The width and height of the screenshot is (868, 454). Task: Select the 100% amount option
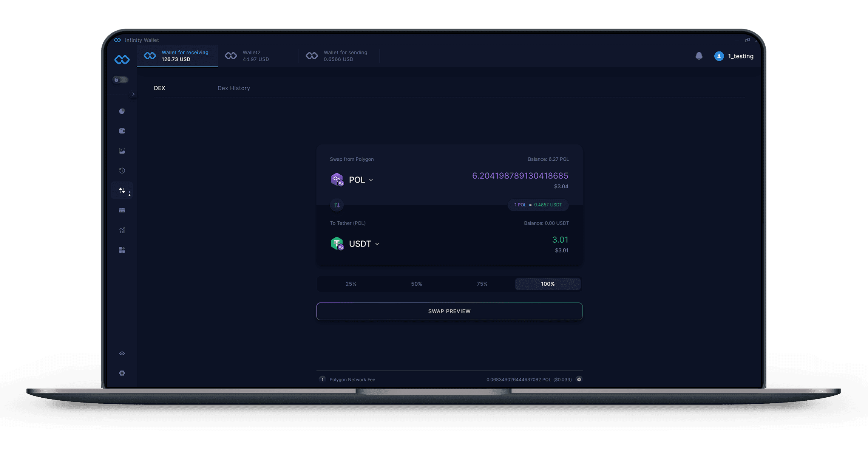(548, 284)
